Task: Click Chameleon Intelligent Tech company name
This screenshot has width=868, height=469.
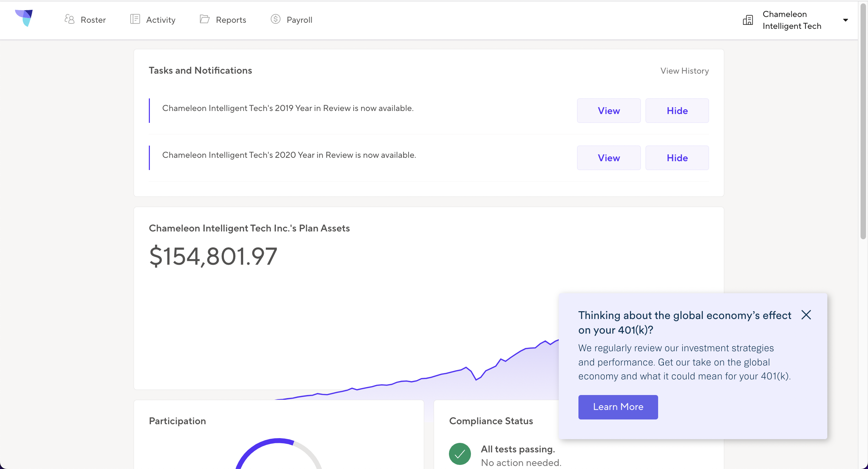Action: 792,20
